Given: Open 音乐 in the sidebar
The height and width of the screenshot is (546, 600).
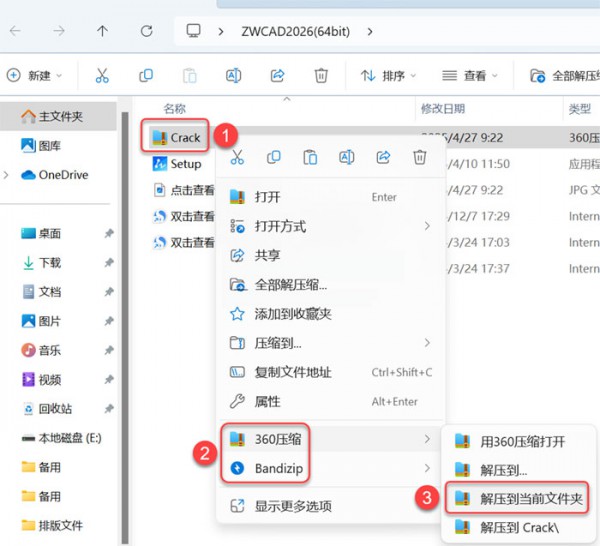Looking at the screenshot, I should 41,350.
